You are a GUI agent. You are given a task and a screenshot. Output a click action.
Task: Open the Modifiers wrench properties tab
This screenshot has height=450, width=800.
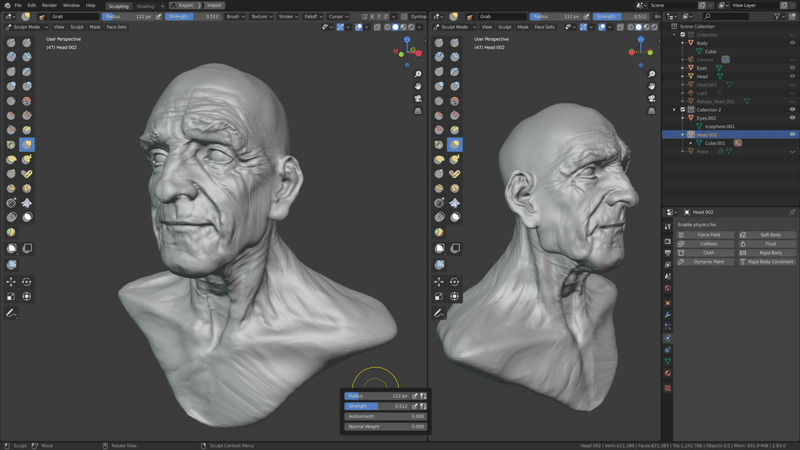(667, 315)
